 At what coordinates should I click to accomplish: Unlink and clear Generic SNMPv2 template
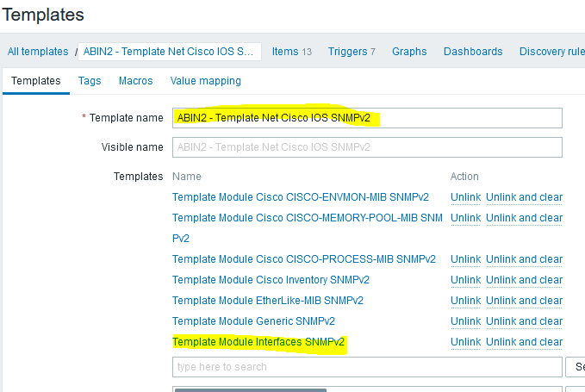tap(524, 321)
